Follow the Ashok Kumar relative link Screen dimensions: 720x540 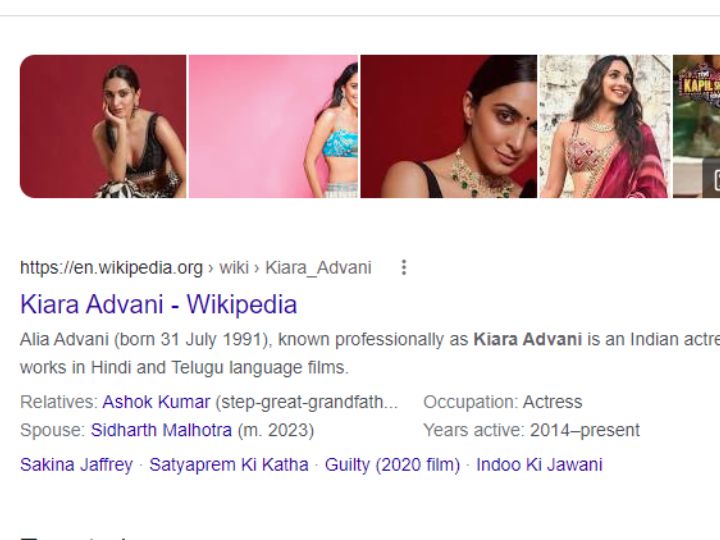pyautogui.click(x=156, y=402)
